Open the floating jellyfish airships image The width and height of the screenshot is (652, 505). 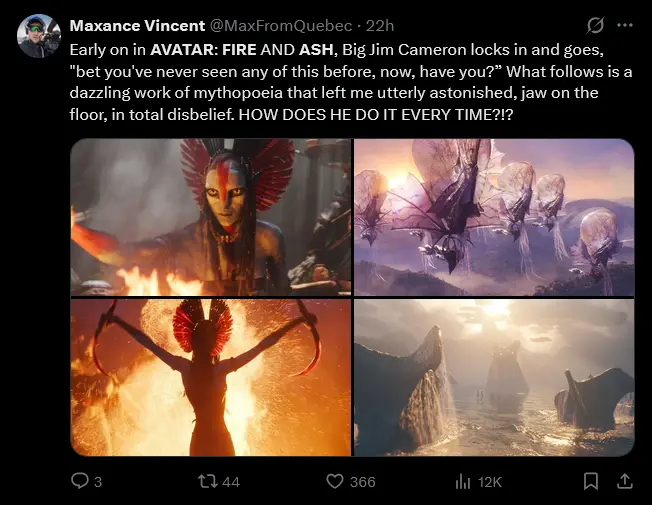click(494, 217)
